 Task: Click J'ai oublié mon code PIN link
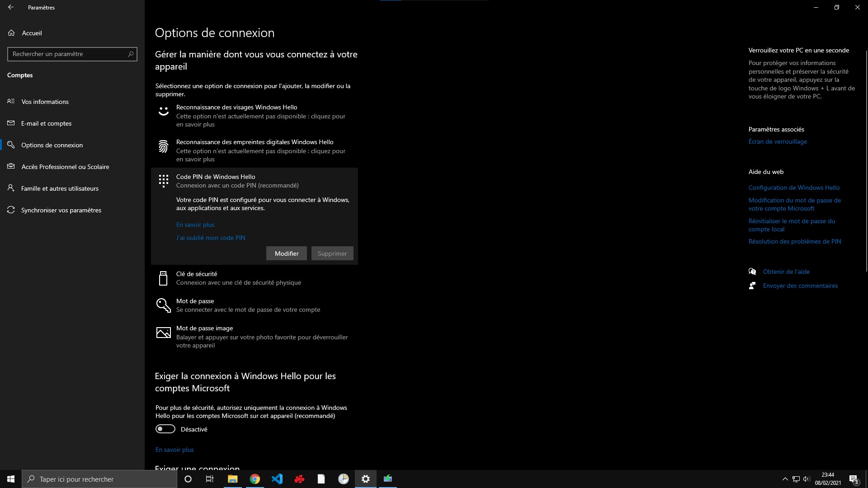pos(211,238)
